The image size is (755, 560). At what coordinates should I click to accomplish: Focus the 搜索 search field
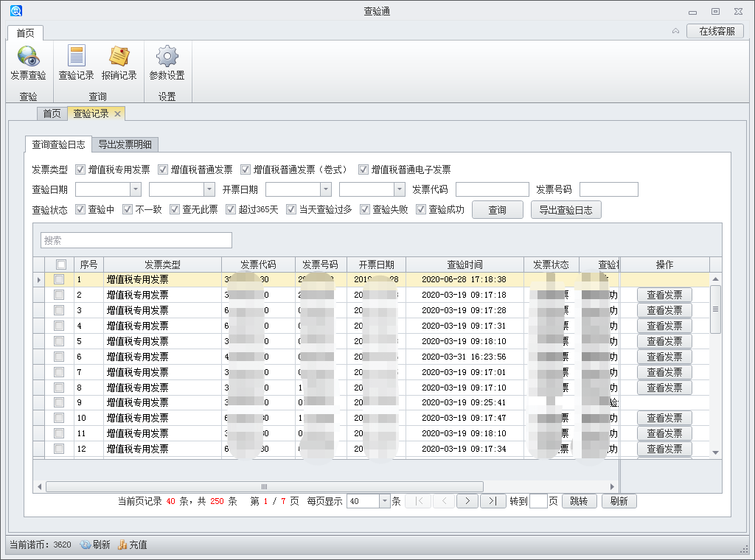(x=136, y=240)
